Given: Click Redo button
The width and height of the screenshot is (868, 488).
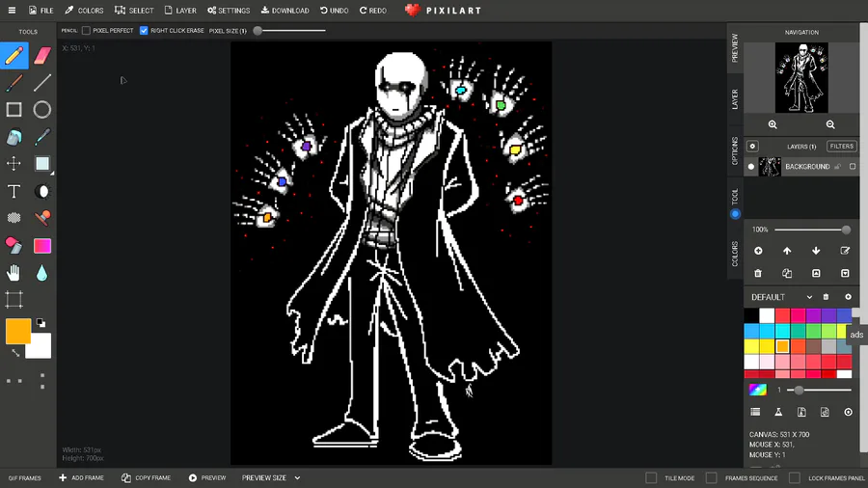Looking at the screenshot, I should (x=373, y=11).
